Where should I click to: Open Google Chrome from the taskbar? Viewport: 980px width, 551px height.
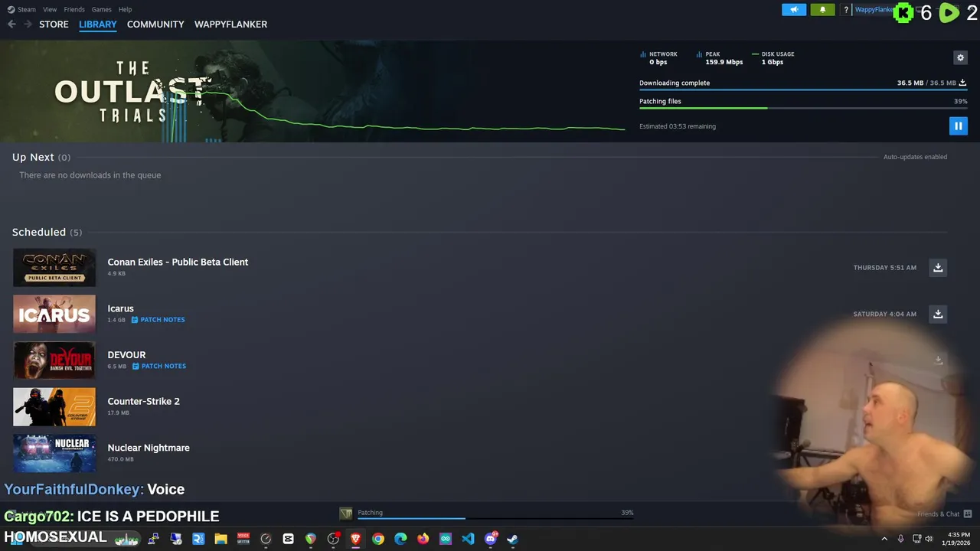coord(378,539)
